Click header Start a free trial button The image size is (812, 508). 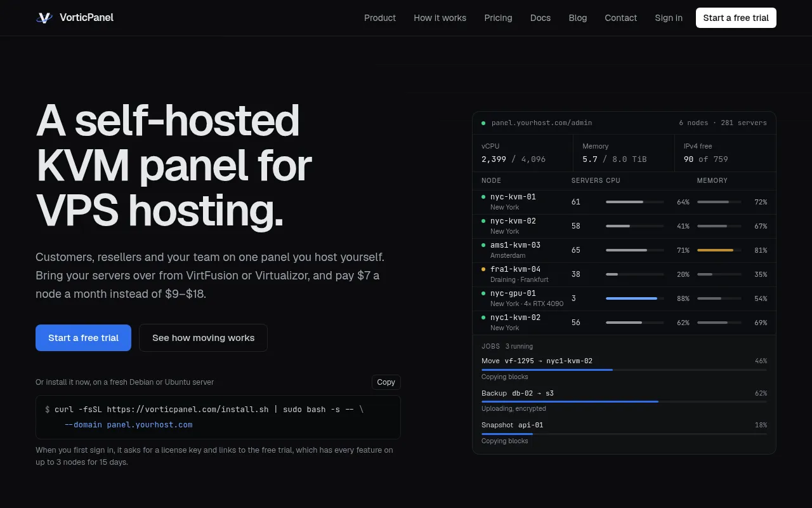736,18
